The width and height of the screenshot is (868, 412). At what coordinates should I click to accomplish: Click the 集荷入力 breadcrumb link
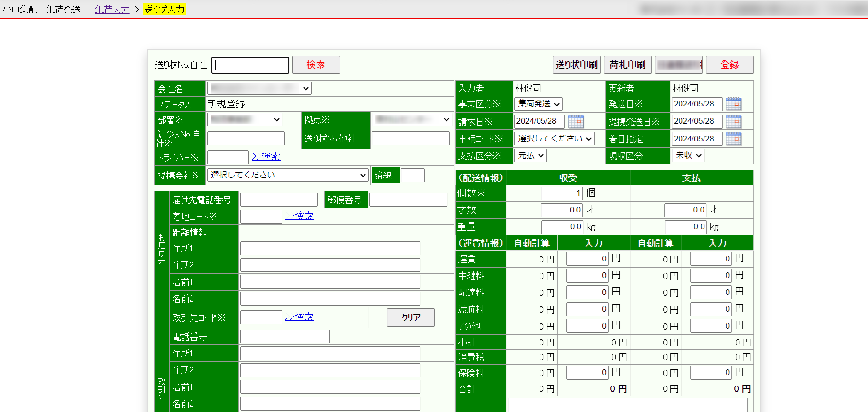click(x=112, y=10)
